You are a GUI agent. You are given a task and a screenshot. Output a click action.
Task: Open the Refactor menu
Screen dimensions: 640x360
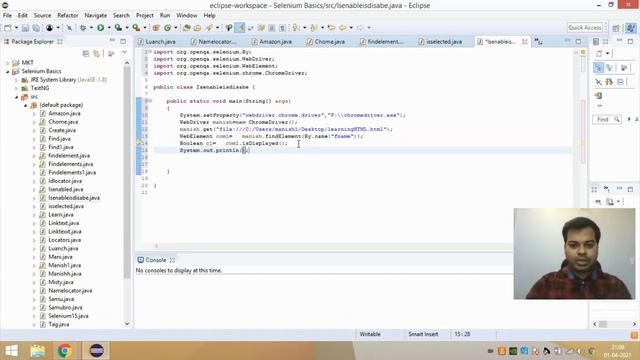pos(68,15)
